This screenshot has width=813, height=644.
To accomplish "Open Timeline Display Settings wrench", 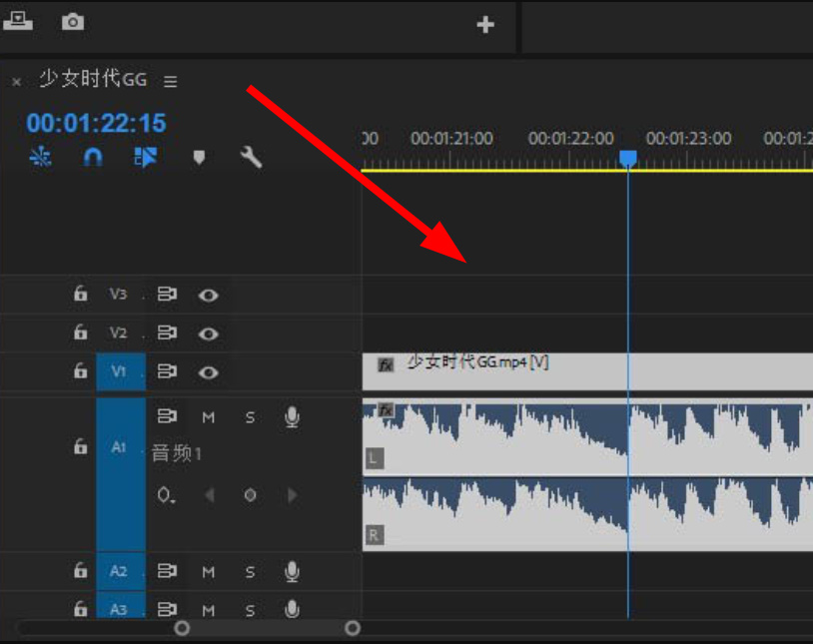I will point(252,157).
